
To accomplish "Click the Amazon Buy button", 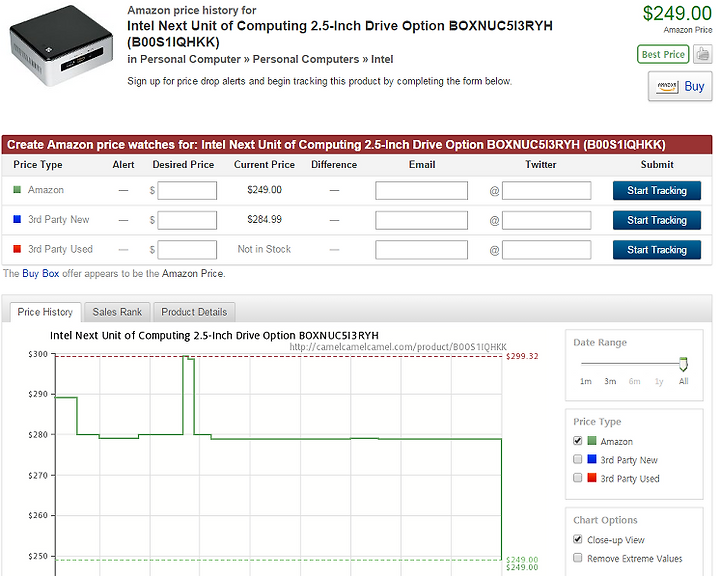I will pos(680,86).
